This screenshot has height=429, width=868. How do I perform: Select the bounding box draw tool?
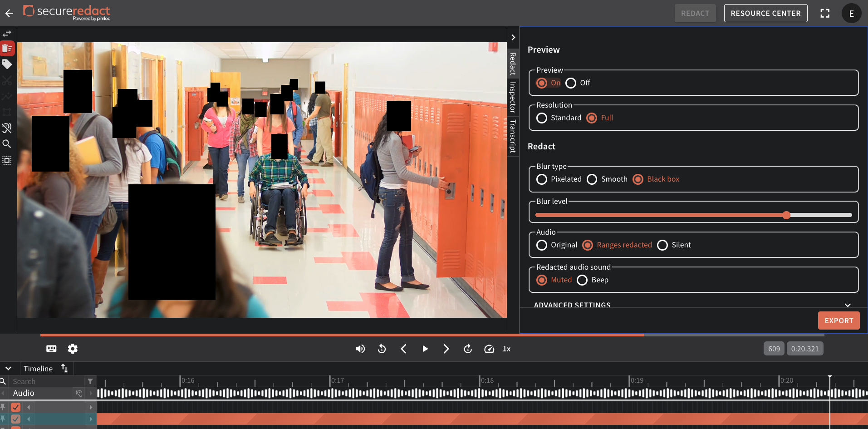coord(7,112)
